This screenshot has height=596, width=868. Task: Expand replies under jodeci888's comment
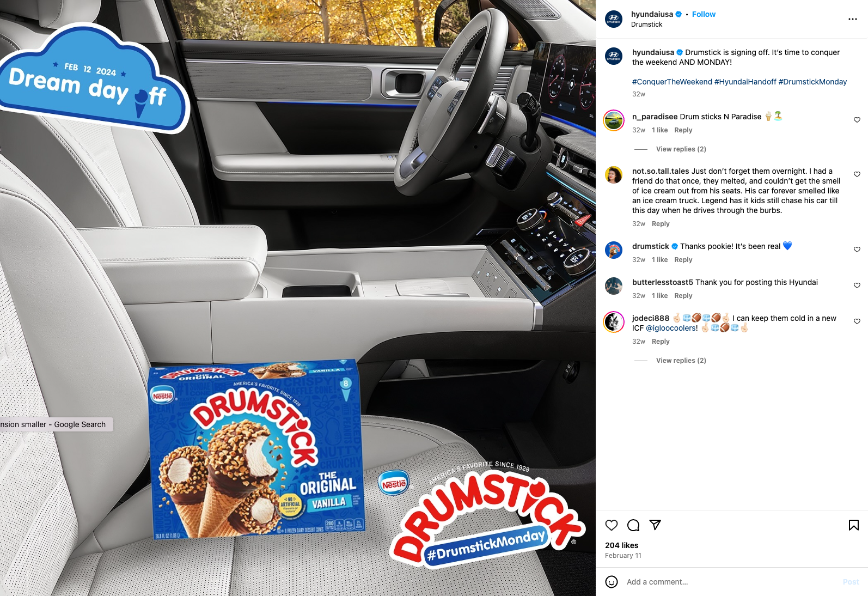[681, 361]
